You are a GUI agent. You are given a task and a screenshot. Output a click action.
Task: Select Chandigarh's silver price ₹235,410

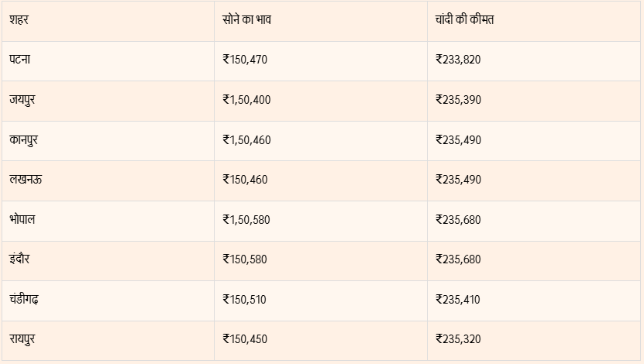coord(459,300)
